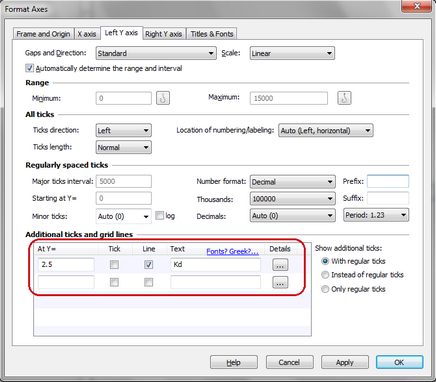Open Decimals dropdown

293,216
